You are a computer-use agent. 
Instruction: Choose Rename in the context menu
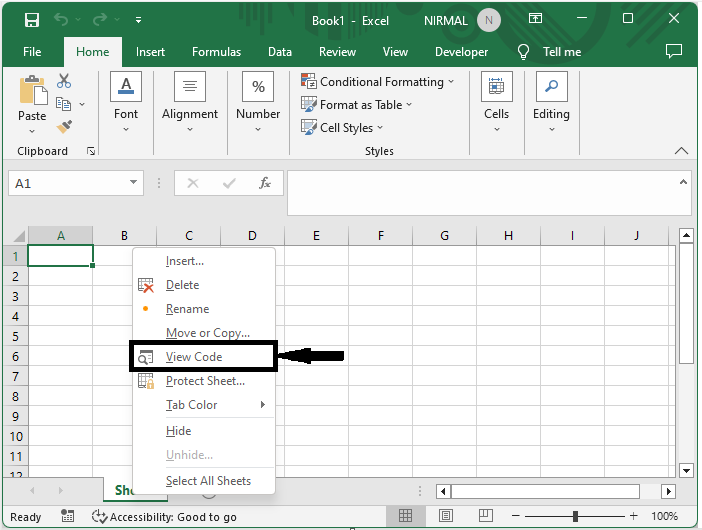click(204, 309)
